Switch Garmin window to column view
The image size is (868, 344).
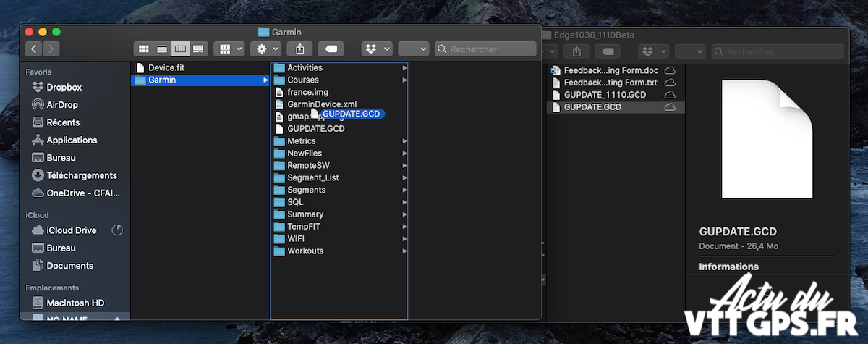pyautogui.click(x=180, y=49)
